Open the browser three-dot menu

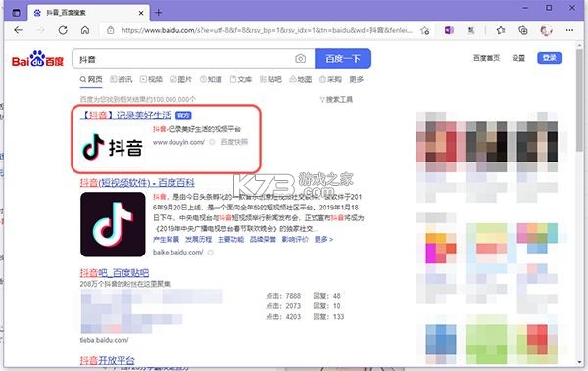point(569,30)
